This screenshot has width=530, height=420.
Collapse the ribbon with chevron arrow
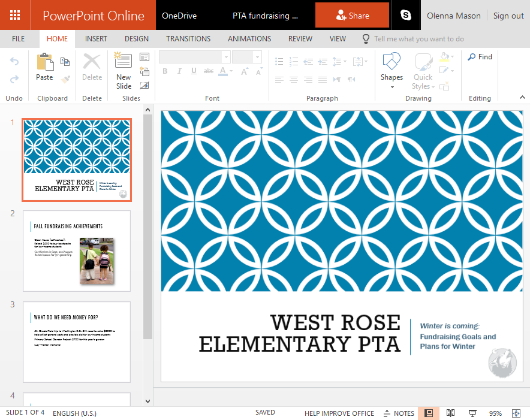click(522, 98)
